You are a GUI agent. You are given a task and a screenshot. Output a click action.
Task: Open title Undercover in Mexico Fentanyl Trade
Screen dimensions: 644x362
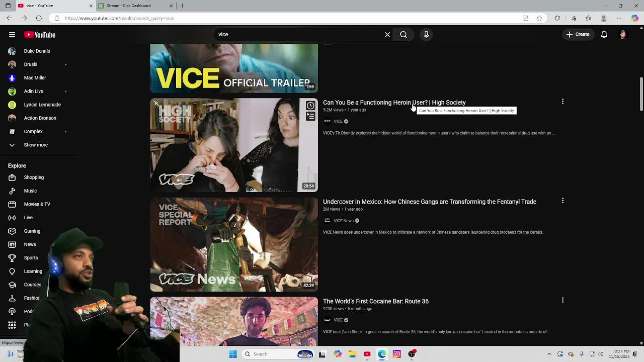point(430,202)
